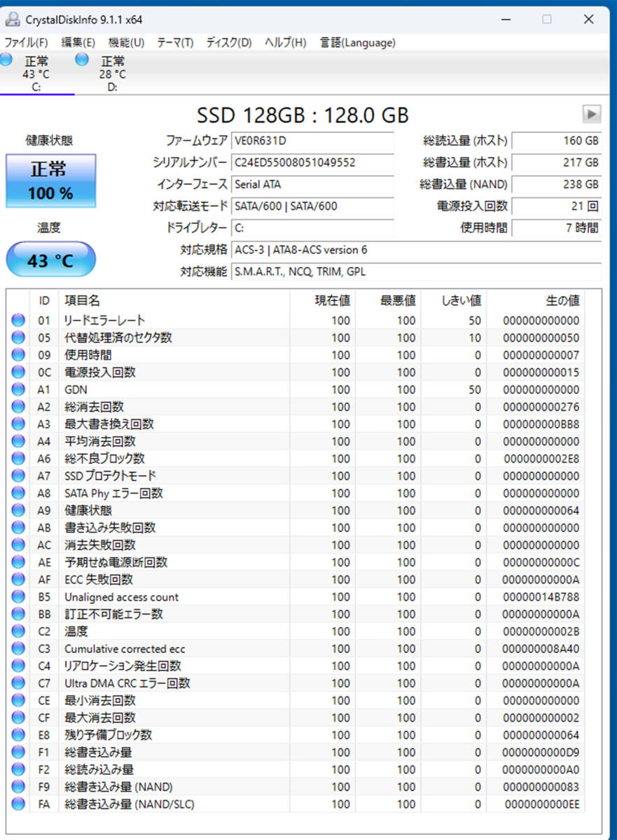This screenshot has height=840, width=617.
Task: Click the 対応転送モード field SATA/600 | SATA/600
Action: click(312, 206)
